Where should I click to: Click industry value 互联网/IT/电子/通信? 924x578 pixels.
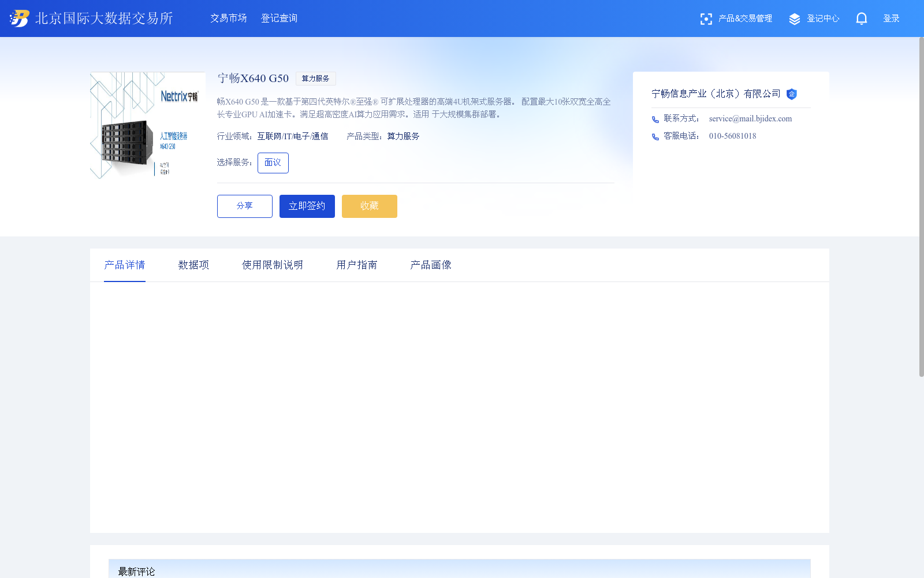pos(293,136)
